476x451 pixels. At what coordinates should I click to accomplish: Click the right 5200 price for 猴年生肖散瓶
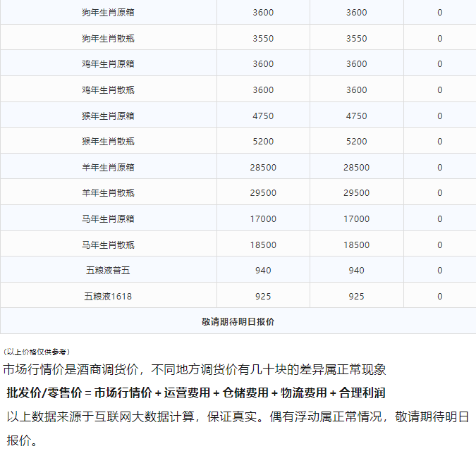[x=357, y=142]
